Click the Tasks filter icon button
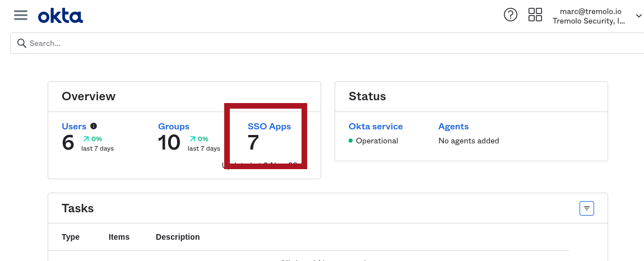The image size is (644, 261). [587, 208]
